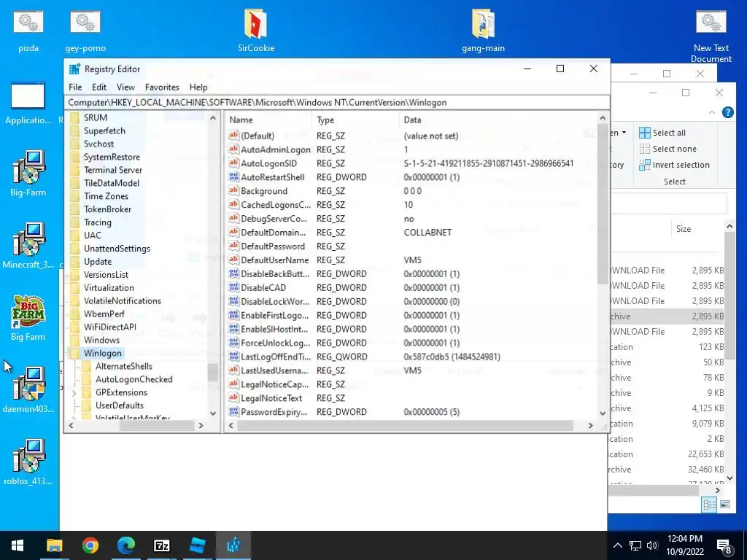Click Select none in Explorer ribbon

(667, 149)
